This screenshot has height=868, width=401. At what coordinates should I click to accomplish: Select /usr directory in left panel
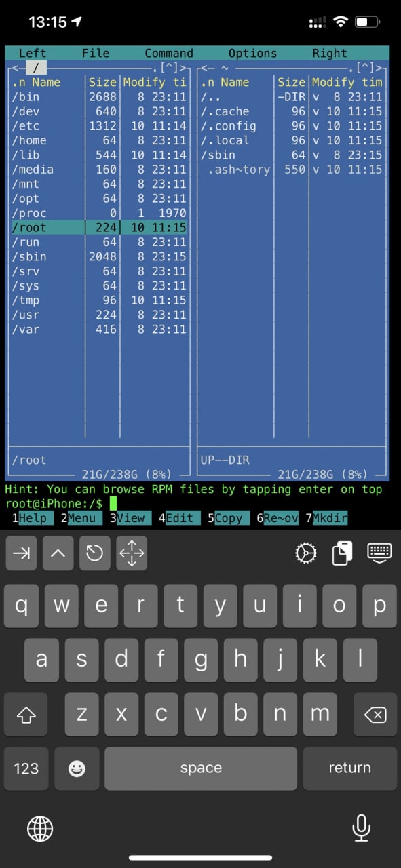(99, 315)
